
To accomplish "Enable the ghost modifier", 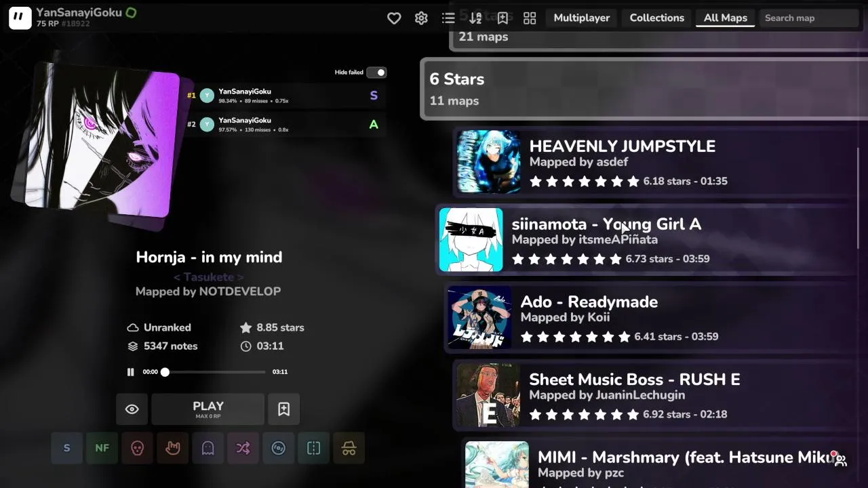I will [208, 448].
